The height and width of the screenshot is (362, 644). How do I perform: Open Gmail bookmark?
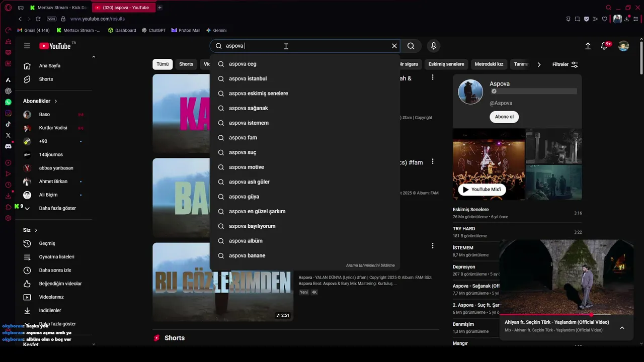[x=33, y=30]
